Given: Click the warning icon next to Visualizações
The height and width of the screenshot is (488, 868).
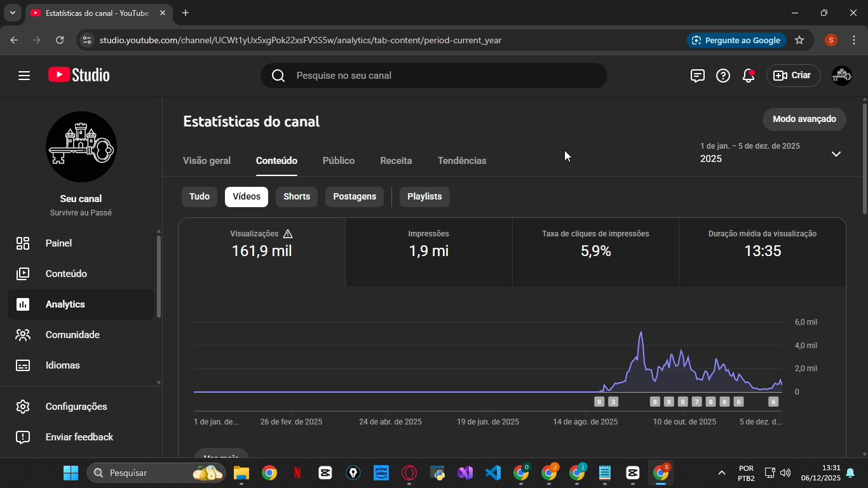Looking at the screenshot, I should click(288, 234).
